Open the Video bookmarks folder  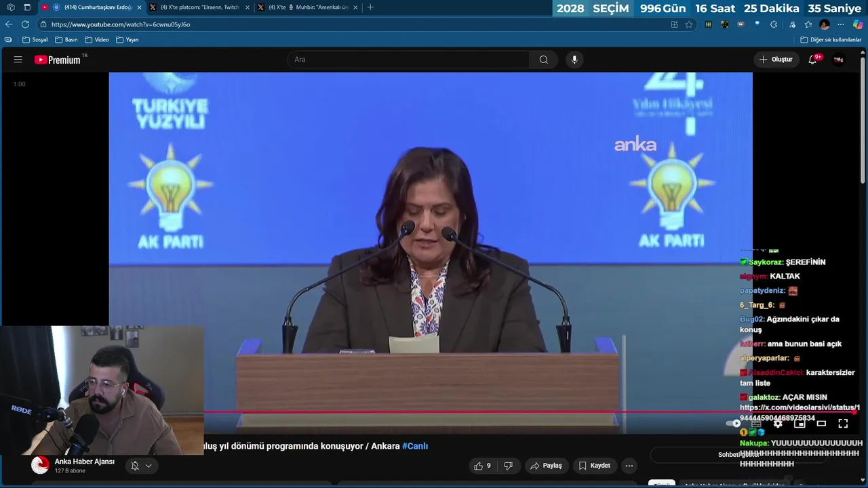pyautogui.click(x=97, y=40)
